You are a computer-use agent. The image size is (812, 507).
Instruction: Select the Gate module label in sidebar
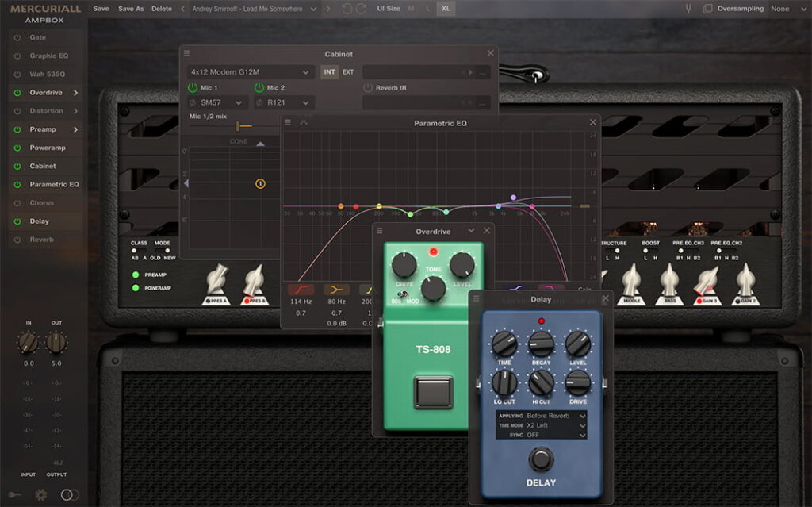(x=38, y=38)
